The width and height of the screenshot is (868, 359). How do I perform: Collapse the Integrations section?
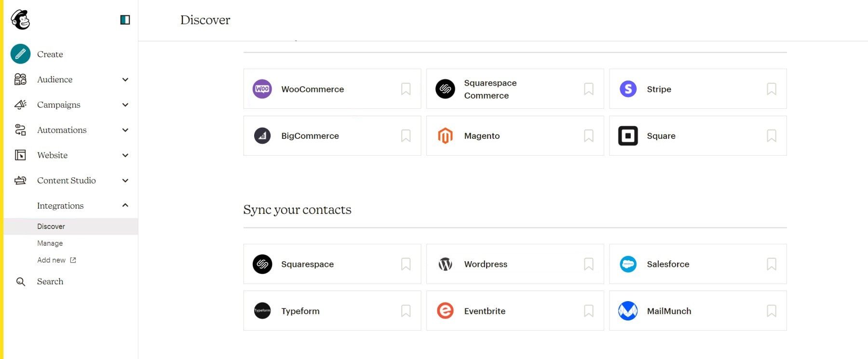125,205
